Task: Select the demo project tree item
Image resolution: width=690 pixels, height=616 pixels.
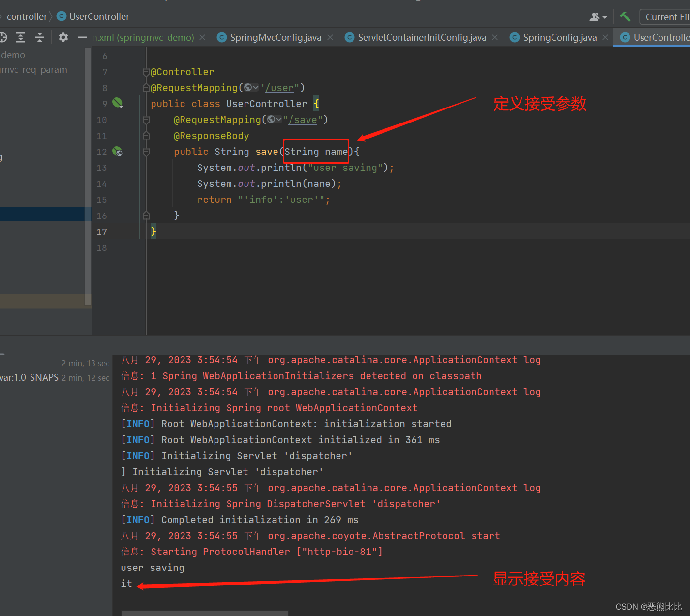Action: (13, 55)
